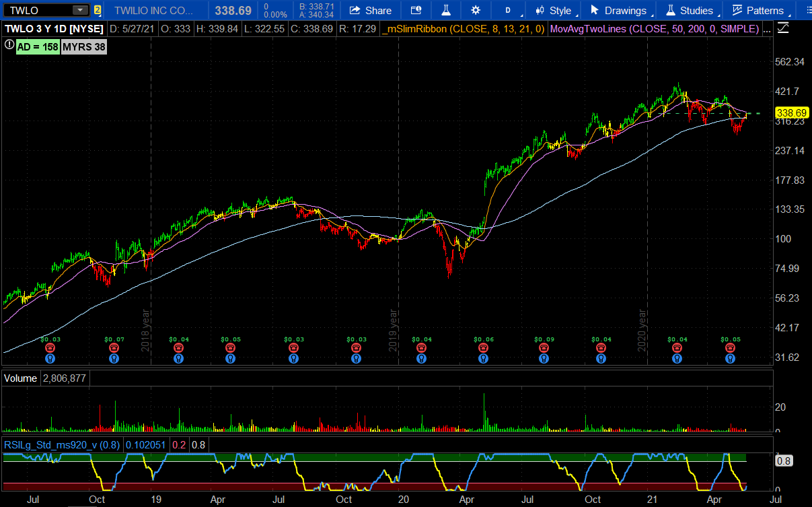Click the B: 338.71 bid quote
The height and width of the screenshot is (507, 812).
click(x=317, y=6)
